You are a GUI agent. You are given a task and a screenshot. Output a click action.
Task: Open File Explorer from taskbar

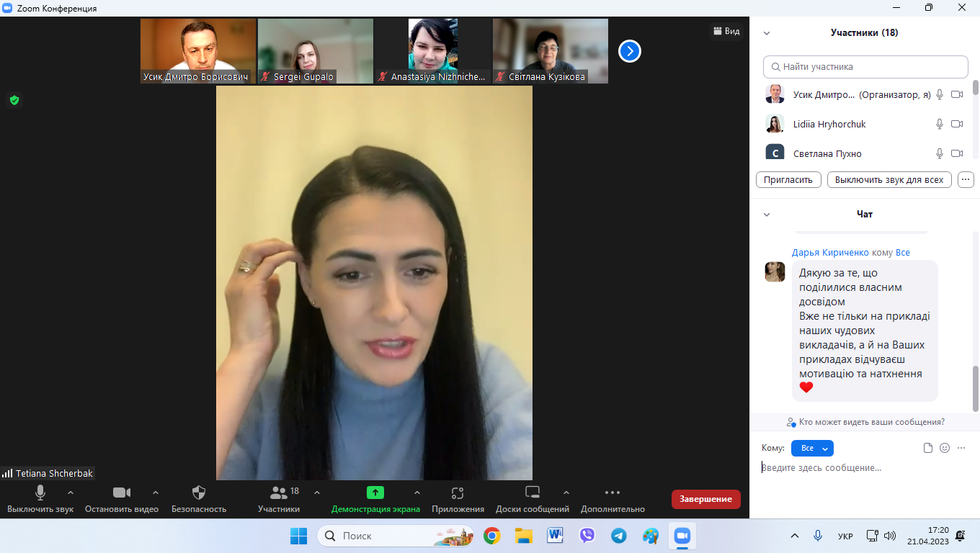[x=524, y=536]
